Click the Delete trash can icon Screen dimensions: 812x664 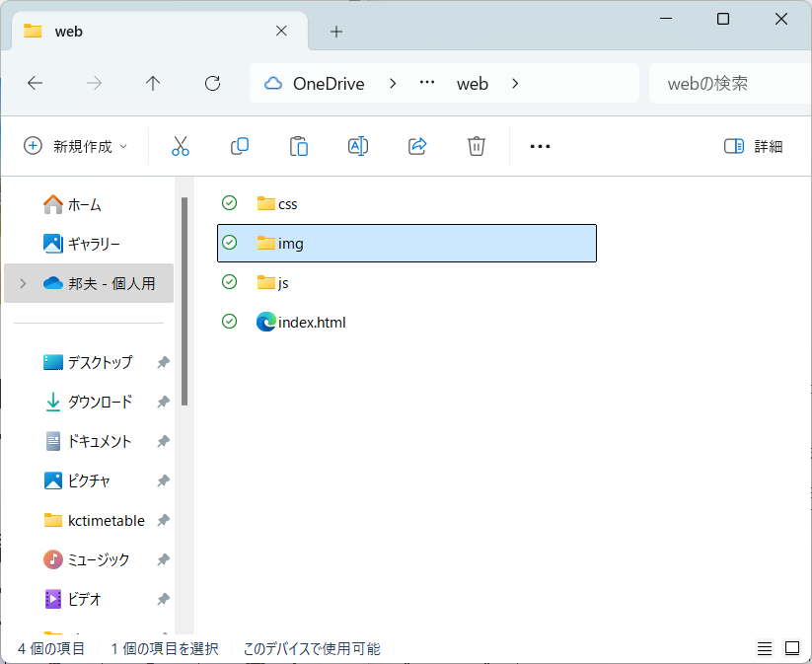(476, 146)
